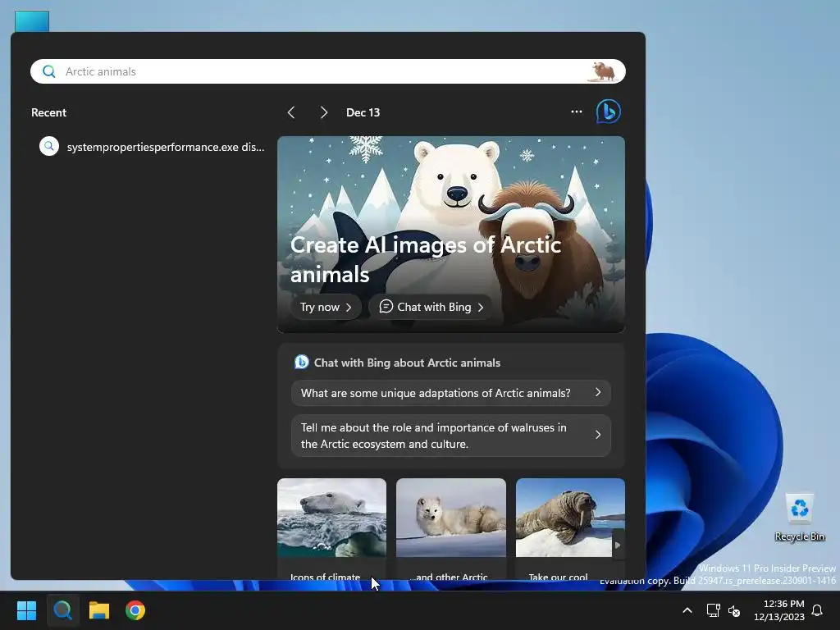Image resolution: width=840 pixels, height=630 pixels.
Task: Open the Windows Start button
Action: click(x=26, y=610)
